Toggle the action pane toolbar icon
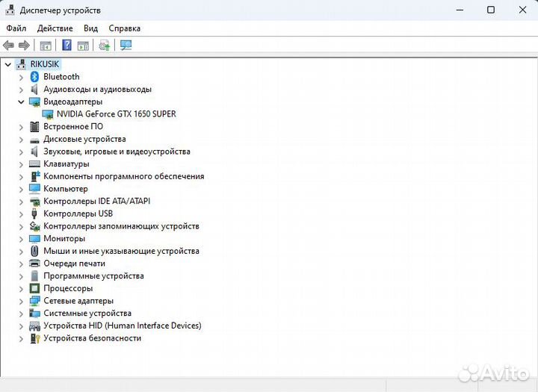This screenshot has height=392, width=538. 83,46
